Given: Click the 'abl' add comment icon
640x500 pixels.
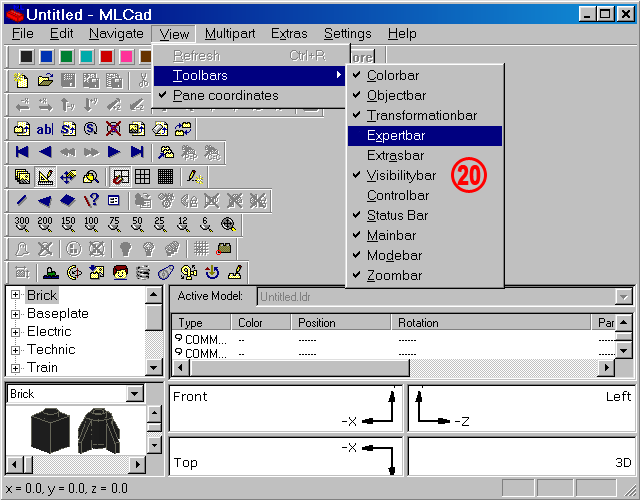Looking at the screenshot, I should [45, 129].
